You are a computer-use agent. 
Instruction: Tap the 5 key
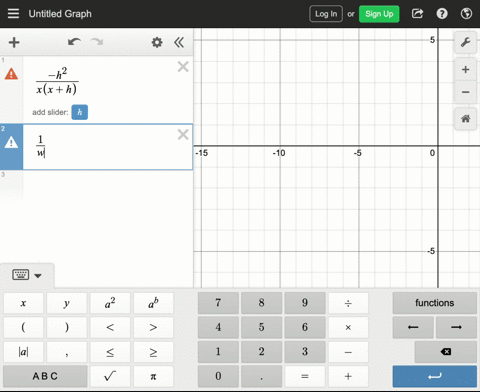tap(261, 327)
